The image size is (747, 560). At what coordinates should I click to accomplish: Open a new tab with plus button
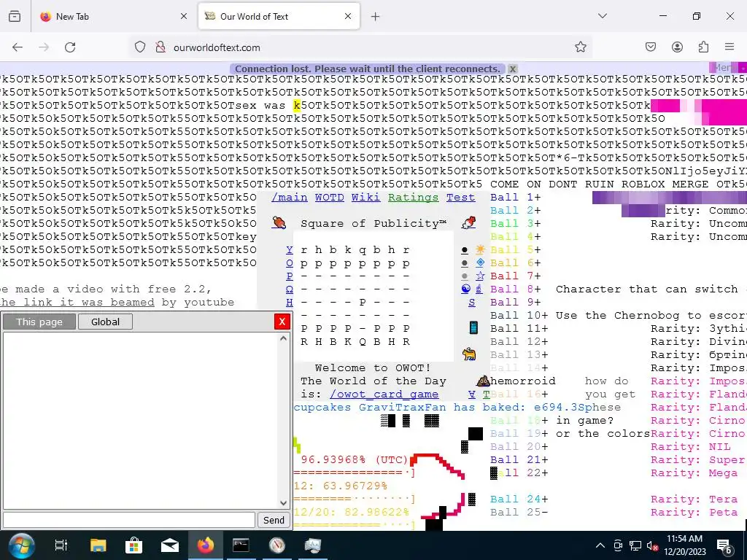[x=376, y=17]
